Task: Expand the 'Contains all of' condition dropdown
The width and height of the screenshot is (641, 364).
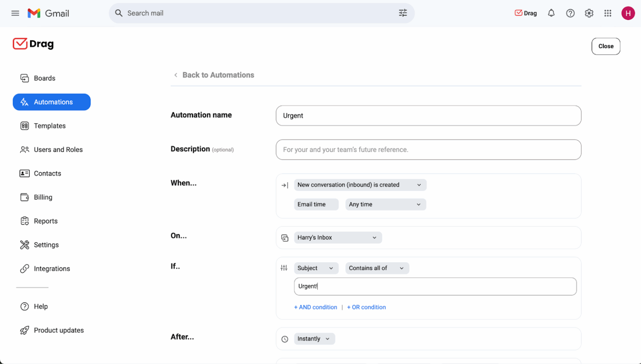Action: 376,268
